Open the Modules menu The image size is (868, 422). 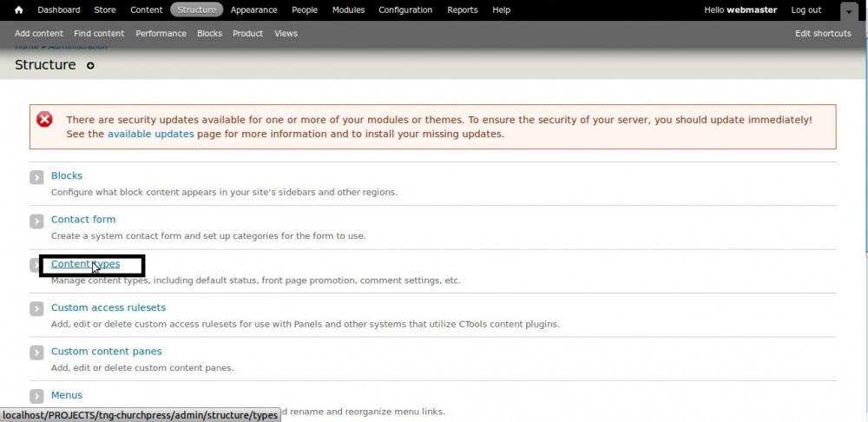tap(348, 10)
